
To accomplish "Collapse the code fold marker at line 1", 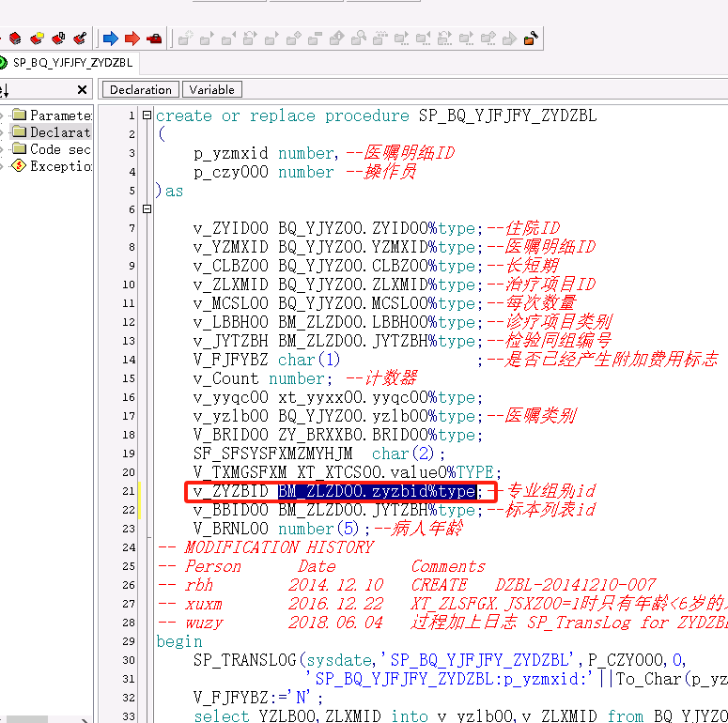I will point(147,115).
